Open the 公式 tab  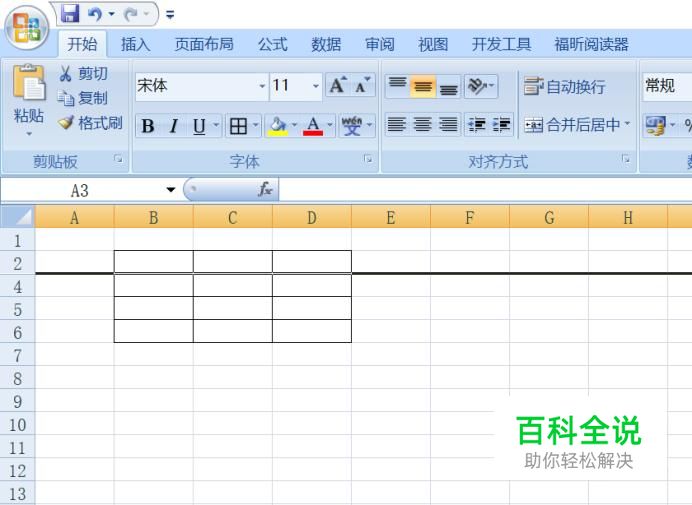pos(272,44)
